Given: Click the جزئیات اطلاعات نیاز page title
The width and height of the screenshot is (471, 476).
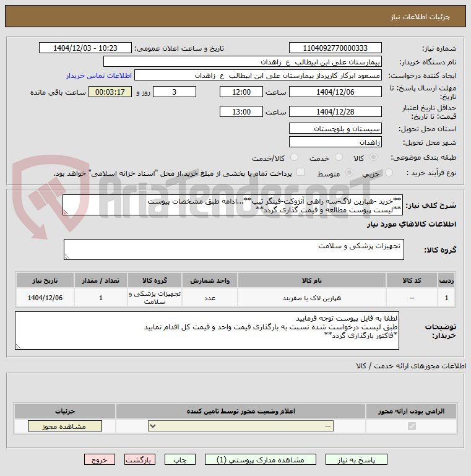Looking at the screenshot, I should [x=420, y=17].
